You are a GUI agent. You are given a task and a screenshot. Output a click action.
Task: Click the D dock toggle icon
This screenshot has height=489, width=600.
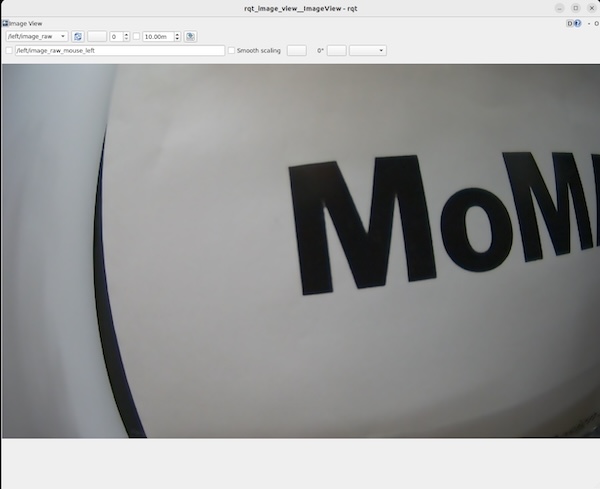pos(570,23)
